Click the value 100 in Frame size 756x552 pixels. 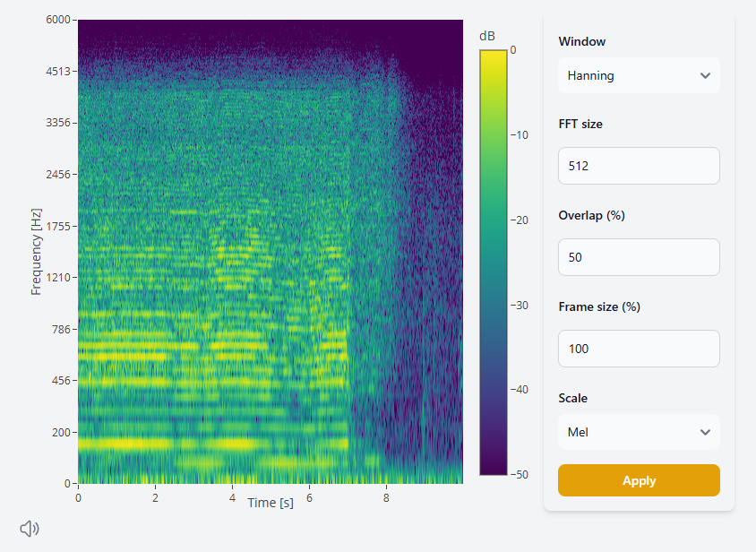[581, 349]
